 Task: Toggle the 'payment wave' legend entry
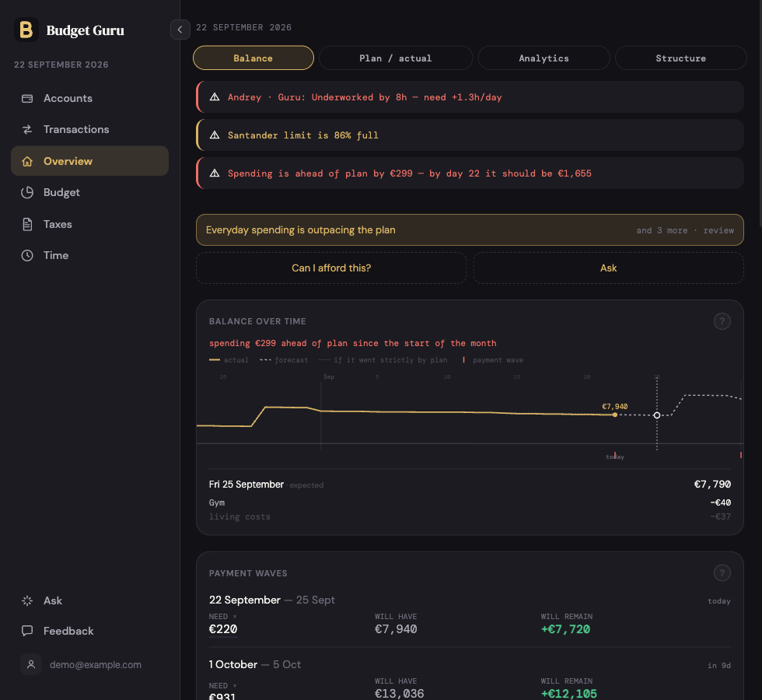pos(493,360)
